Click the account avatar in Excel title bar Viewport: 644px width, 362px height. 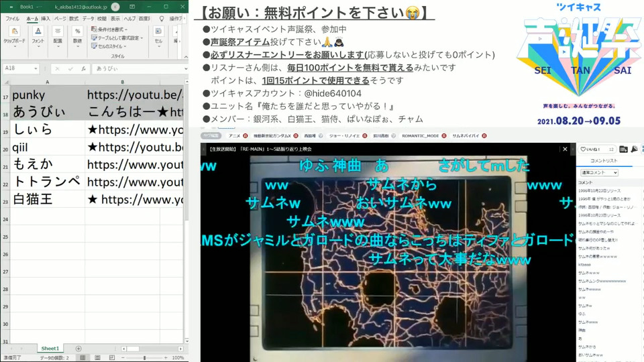click(x=115, y=7)
